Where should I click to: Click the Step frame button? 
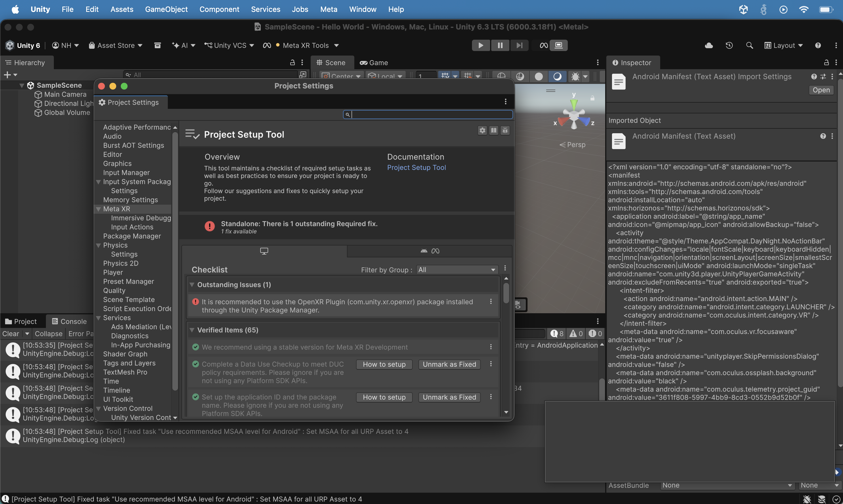pyautogui.click(x=519, y=45)
